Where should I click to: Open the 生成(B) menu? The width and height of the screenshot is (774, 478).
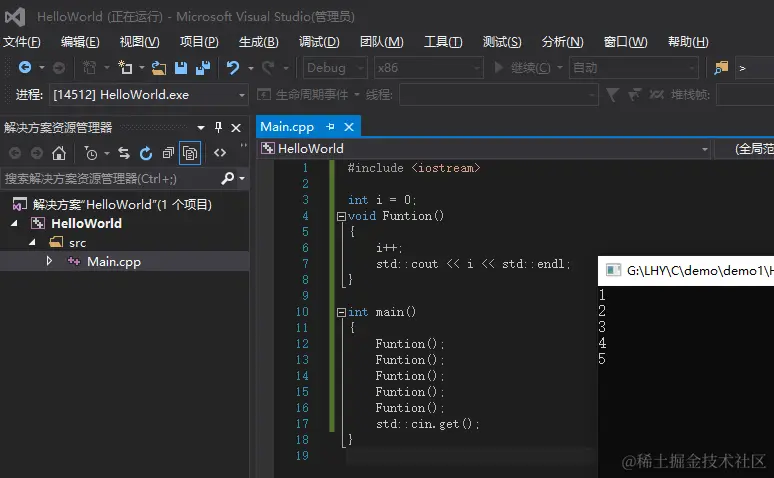coord(259,42)
